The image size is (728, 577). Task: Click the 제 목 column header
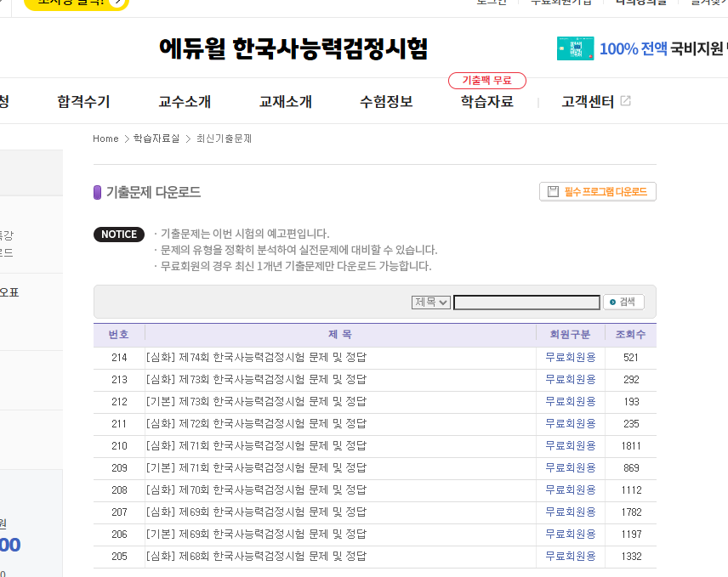click(x=340, y=335)
